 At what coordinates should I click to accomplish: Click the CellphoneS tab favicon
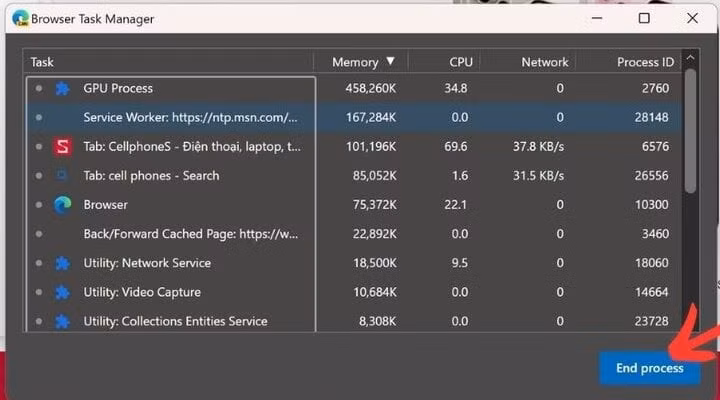62,146
